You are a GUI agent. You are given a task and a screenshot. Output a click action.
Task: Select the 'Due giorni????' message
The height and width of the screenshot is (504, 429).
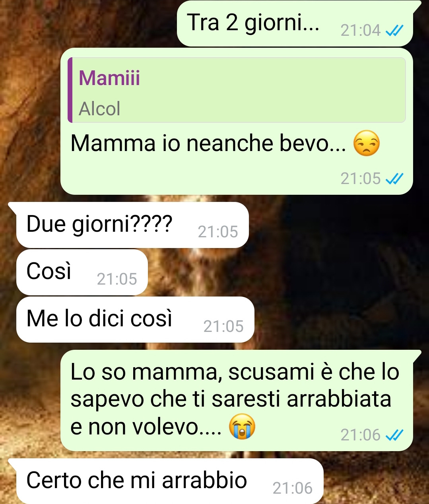(132, 225)
